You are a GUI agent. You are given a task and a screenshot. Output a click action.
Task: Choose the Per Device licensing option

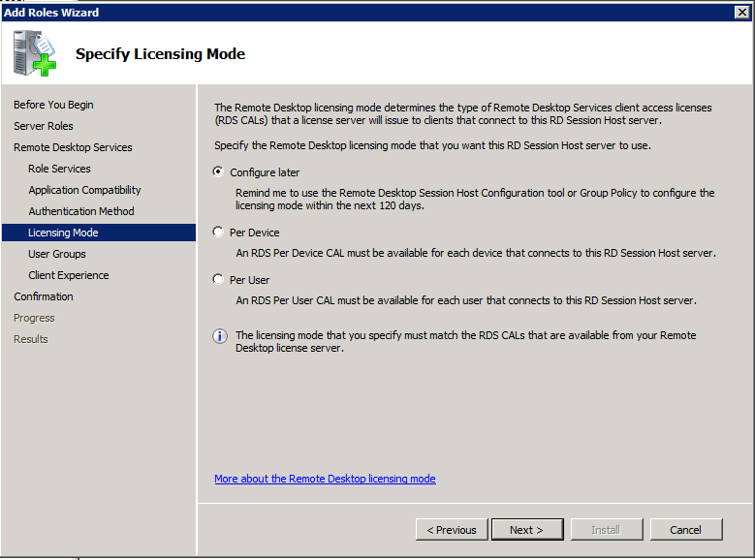coord(218,233)
